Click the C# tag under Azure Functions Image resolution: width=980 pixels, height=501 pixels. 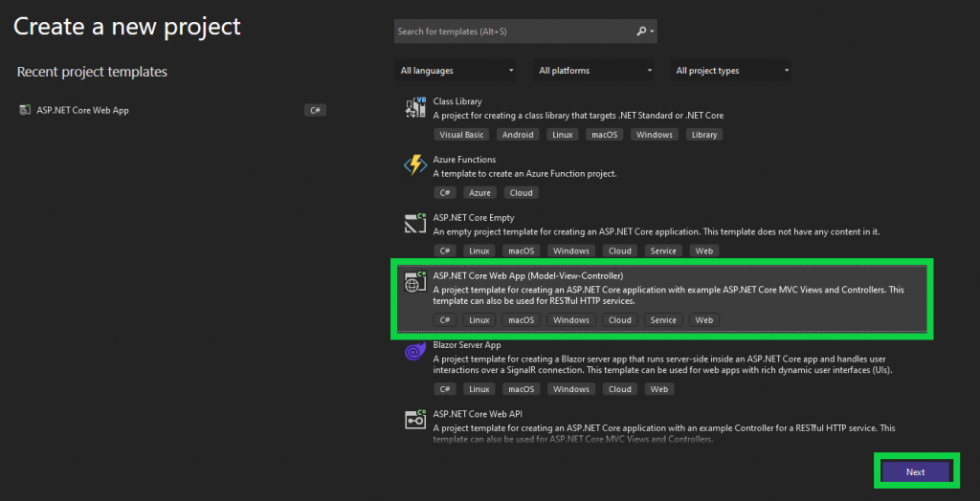pos(445,192)
